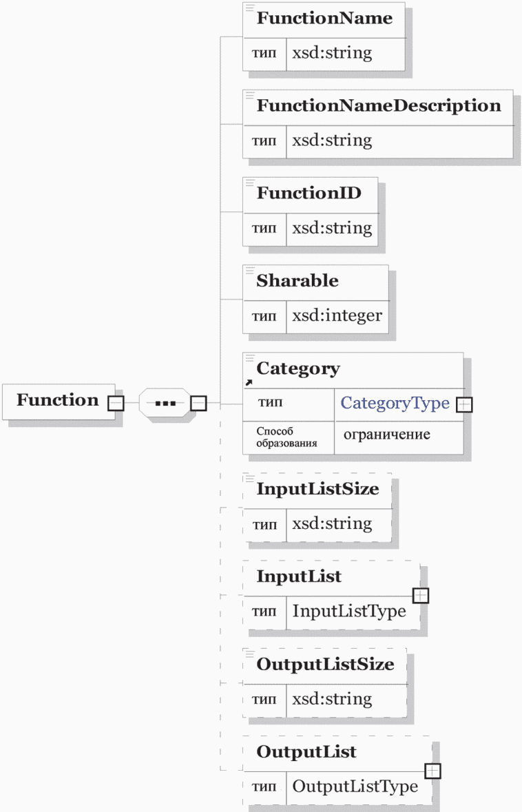Click the Category reference arrow icon
522x812 pixels.
click(249, 383)
